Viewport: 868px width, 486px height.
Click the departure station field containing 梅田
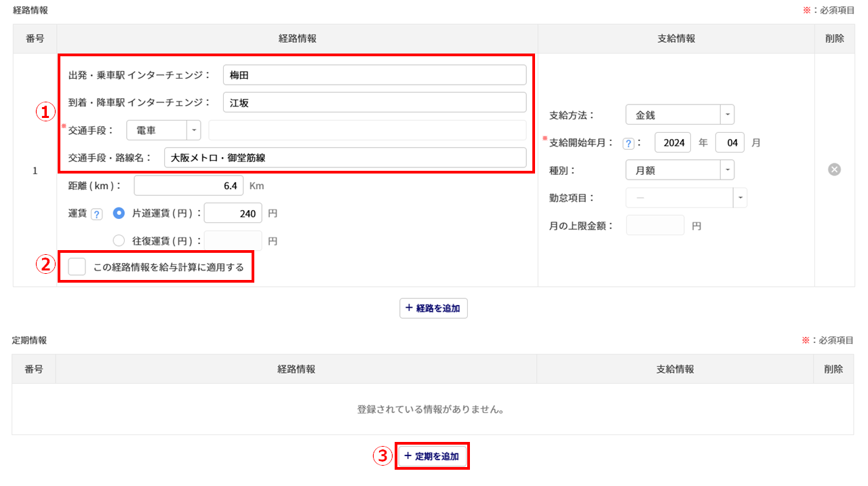point(374,75)
